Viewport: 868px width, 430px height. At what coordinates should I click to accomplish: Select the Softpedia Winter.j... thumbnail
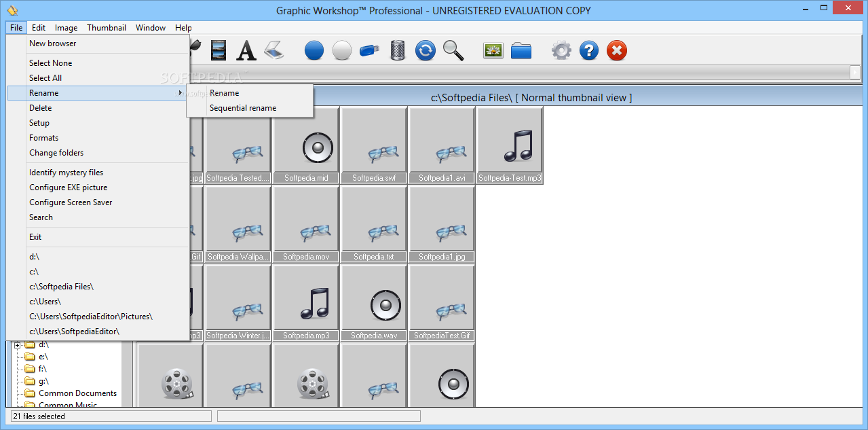point(238,303)
